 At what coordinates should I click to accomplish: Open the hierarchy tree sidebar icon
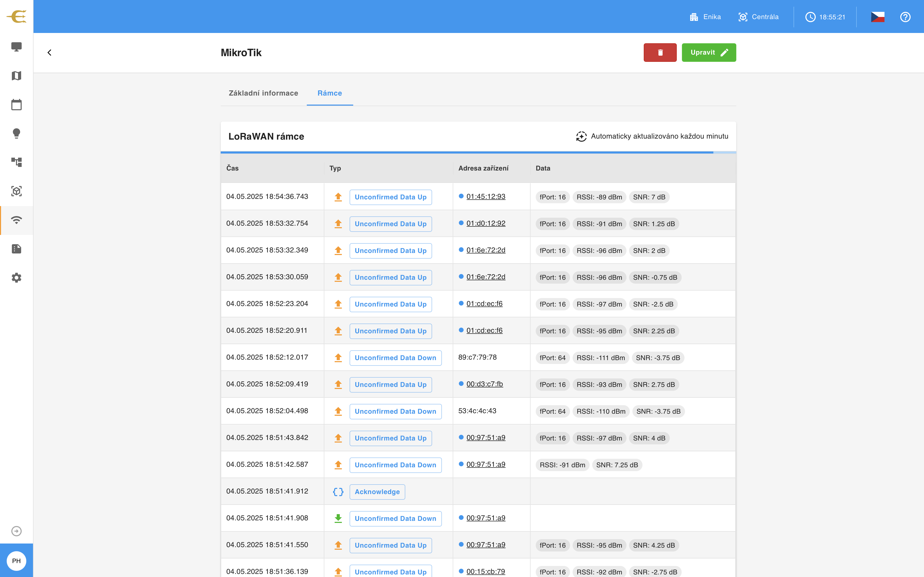16,162
